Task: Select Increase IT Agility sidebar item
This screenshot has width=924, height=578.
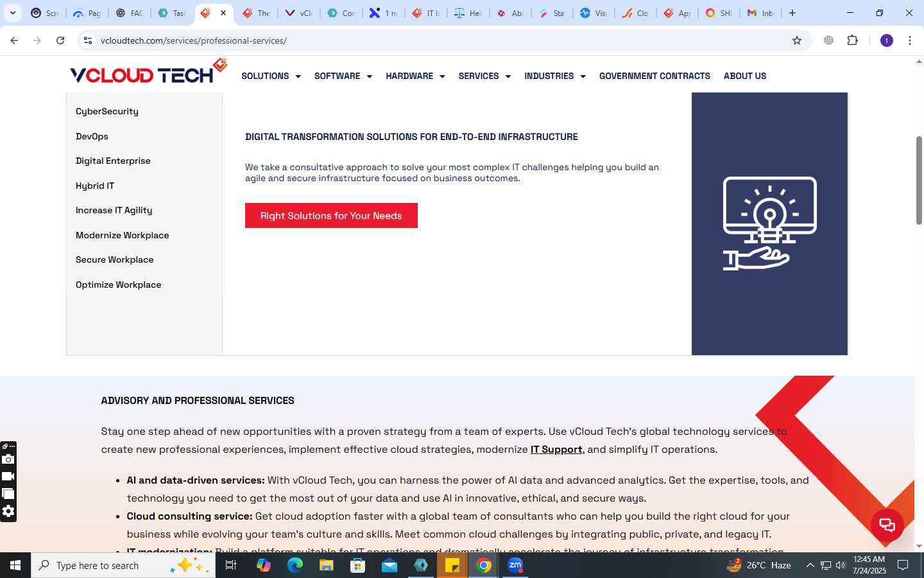Action: pos(114,210)
